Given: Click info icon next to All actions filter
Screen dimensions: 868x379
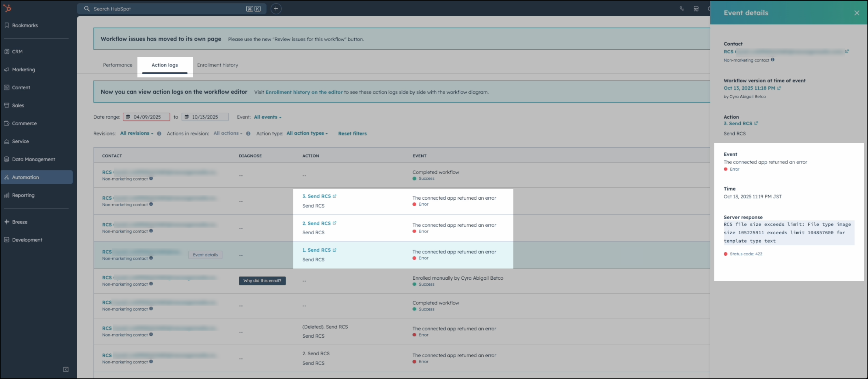Looking at the screenshot, I should (x=248, y=133).
